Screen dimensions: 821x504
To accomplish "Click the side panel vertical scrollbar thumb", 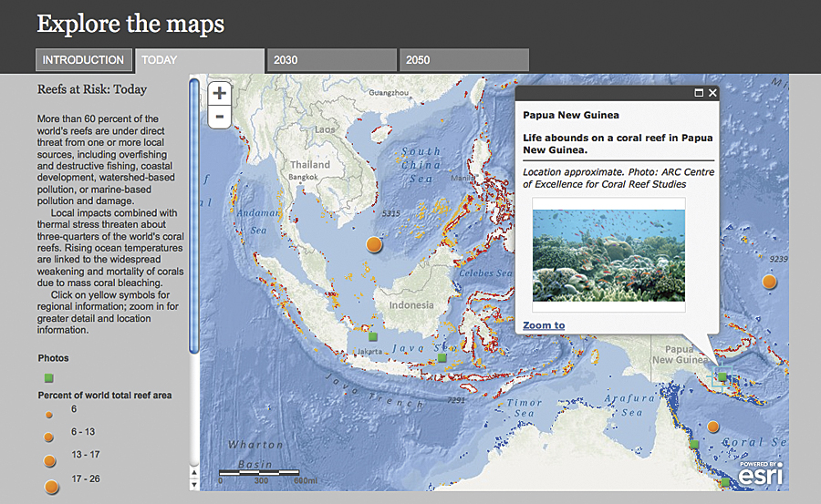I will 194,216.
